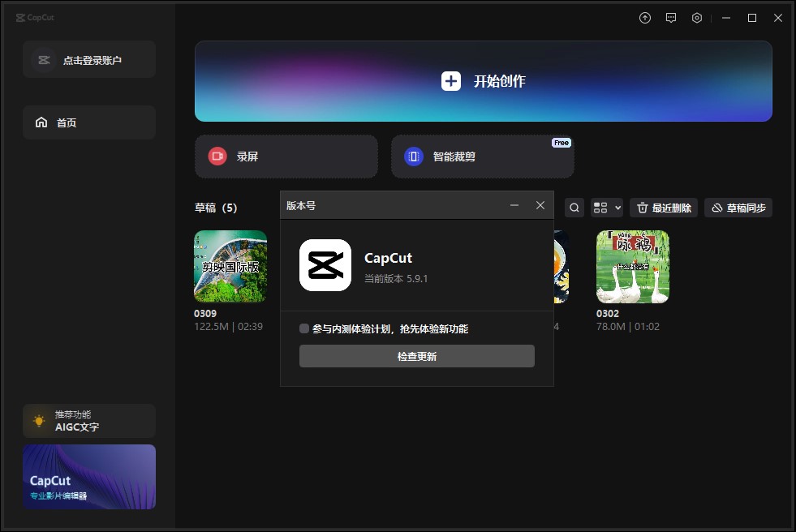Minimize the main CapCut window
Image resolution: width=796 pixels, height=532 pixels.
click(726, 18)
